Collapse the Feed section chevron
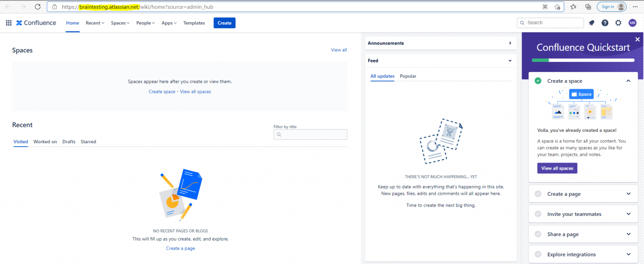 [x=510, y=60]
